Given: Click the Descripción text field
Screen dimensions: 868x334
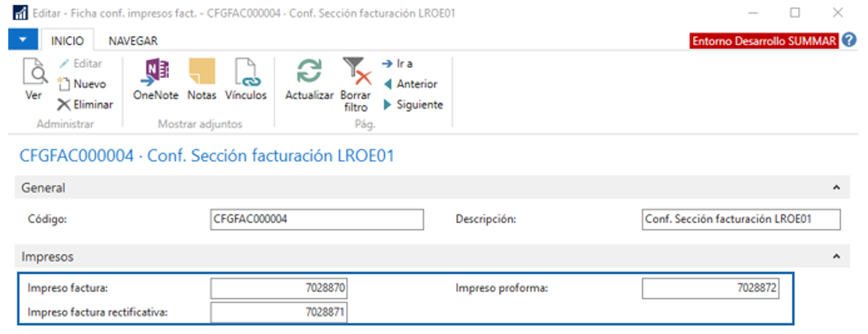Looking at the screenshot, I should 741,219.
